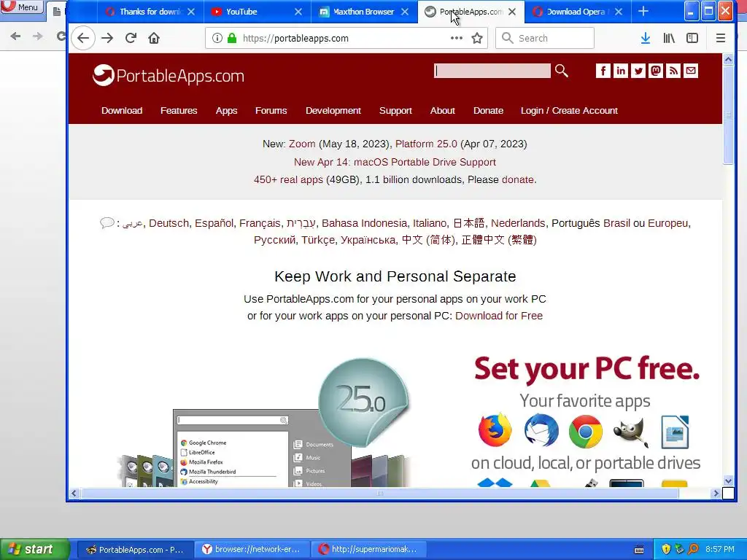Bookmark this page with star icon
The height and width of the screenshot is (560, 747).
(477, 38)
